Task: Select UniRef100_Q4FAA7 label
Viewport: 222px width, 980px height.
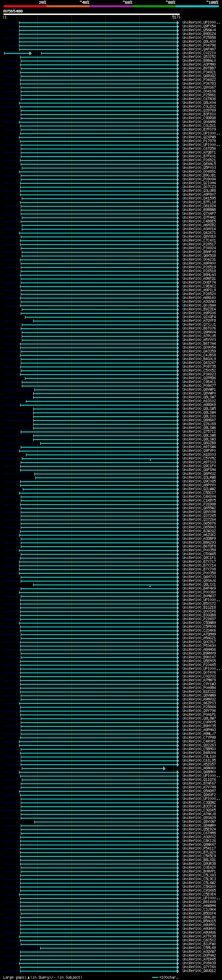Action: pos(199,49)
